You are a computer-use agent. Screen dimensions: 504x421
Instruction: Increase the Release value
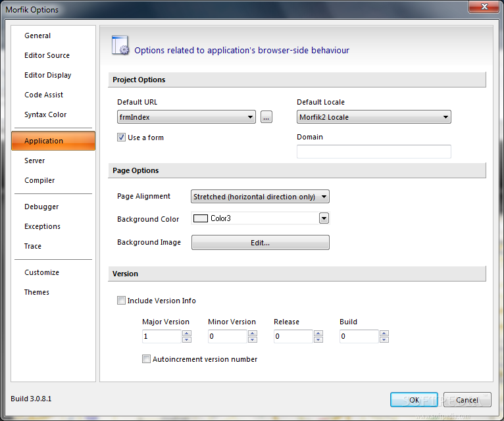pos(318,334)
